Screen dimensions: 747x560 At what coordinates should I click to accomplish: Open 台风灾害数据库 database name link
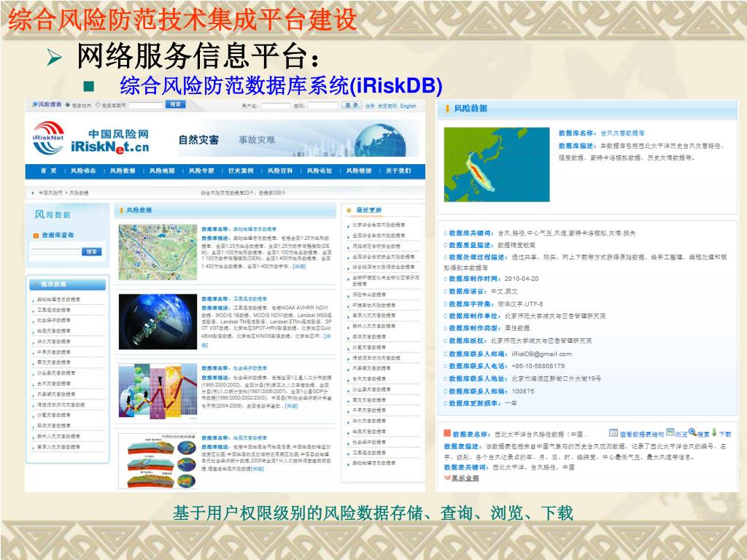point(622,133)
